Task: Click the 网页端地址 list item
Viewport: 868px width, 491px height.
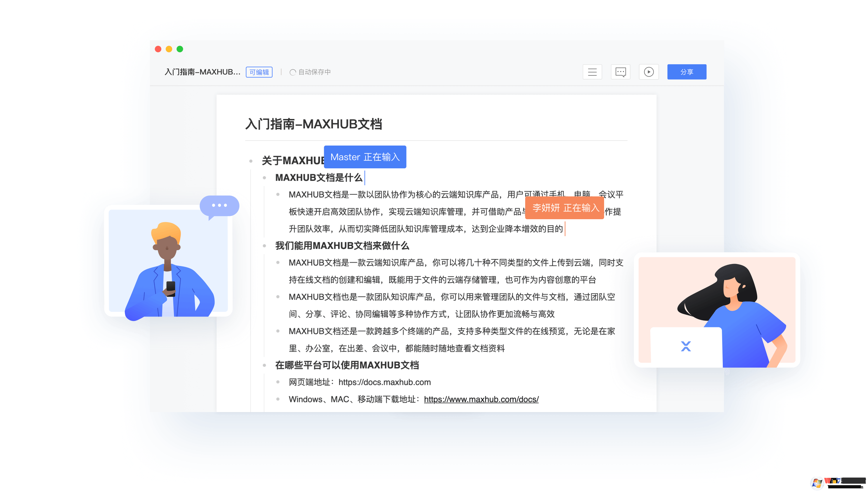Action: click(x=359, y=382)
